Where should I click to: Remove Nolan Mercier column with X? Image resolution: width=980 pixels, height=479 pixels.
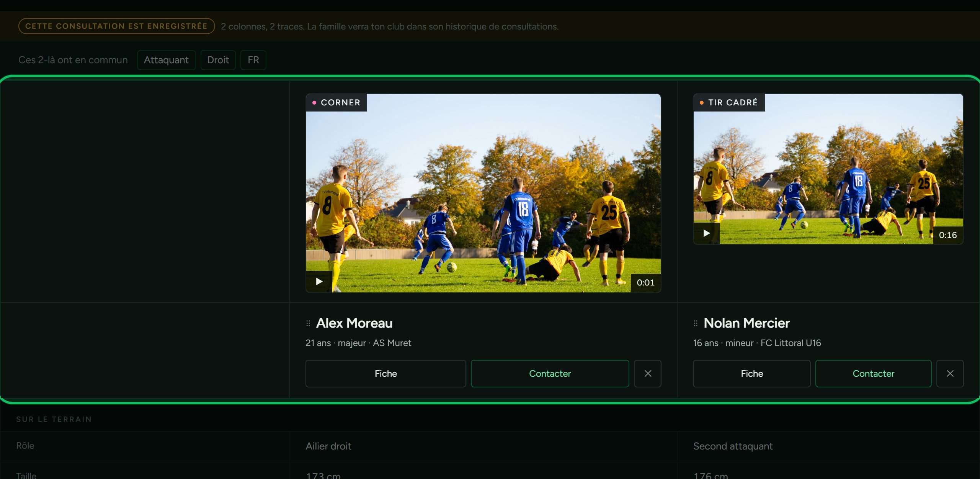click(950, 374)
